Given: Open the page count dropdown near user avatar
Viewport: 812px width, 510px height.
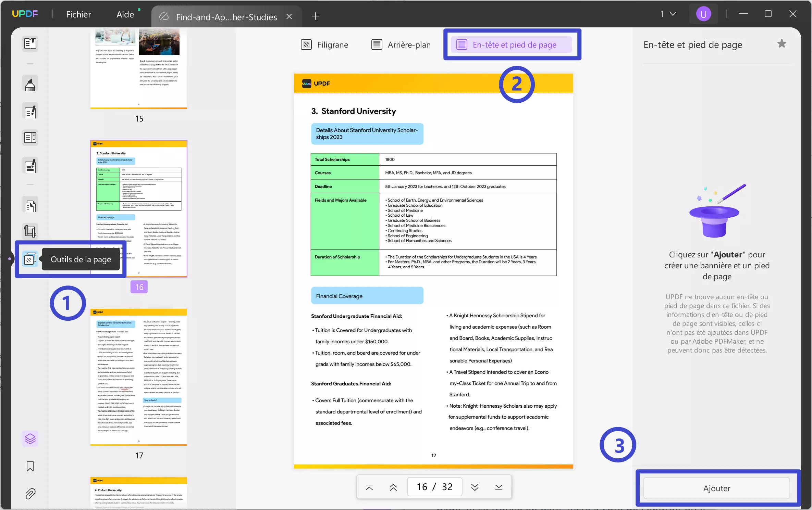Looking at the screenshot, I should (x=667, y=14).
